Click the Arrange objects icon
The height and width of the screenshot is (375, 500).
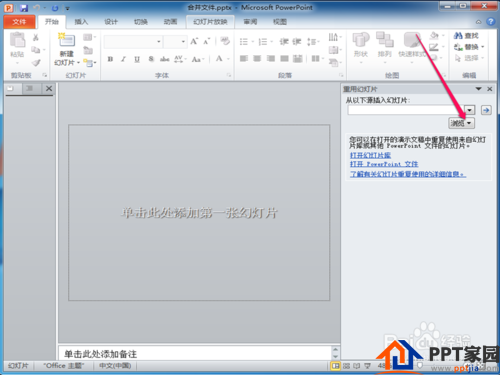[385, 39]
